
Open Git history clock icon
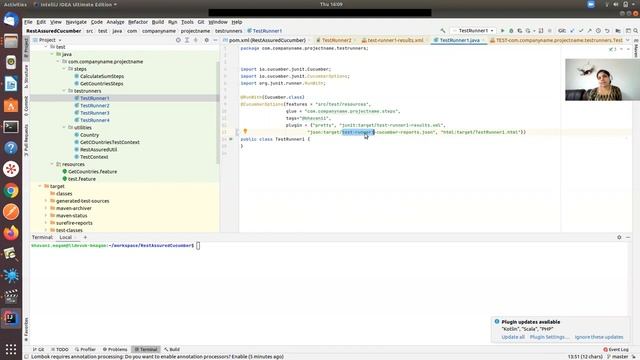pyautogui.click(x=598, y=31)
